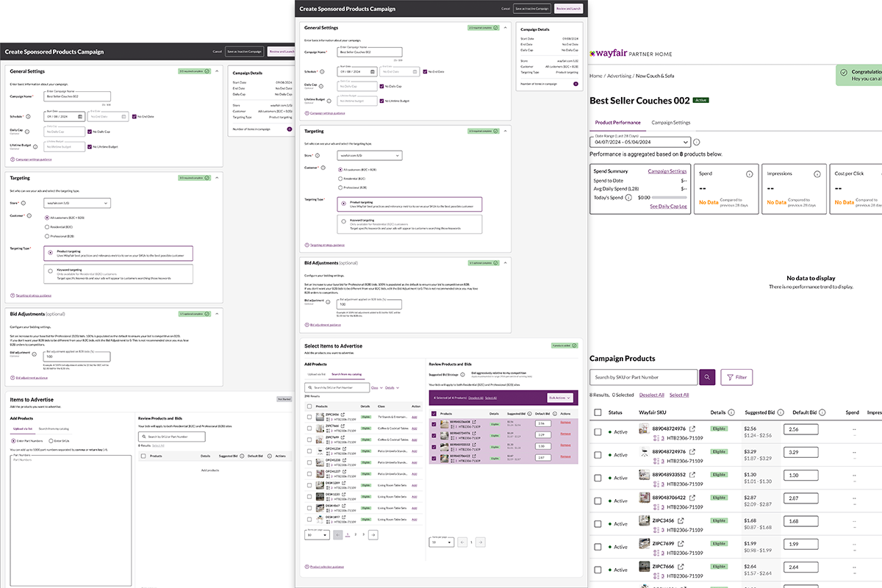Switch to the Product Performance tab
Viewport: 882px width, 588px height.
coord(617,123)
